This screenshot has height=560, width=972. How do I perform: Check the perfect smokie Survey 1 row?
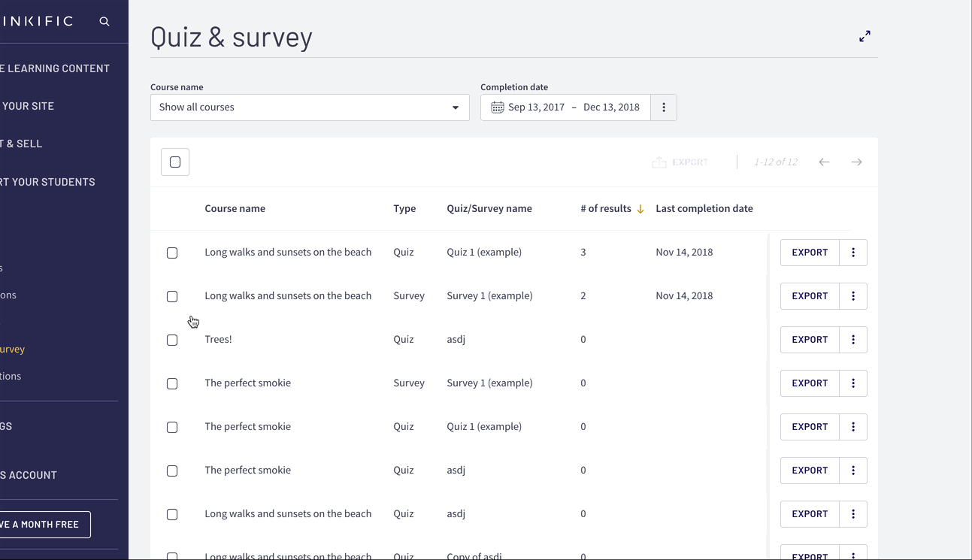pyautogui.click(x=172, y=384)
